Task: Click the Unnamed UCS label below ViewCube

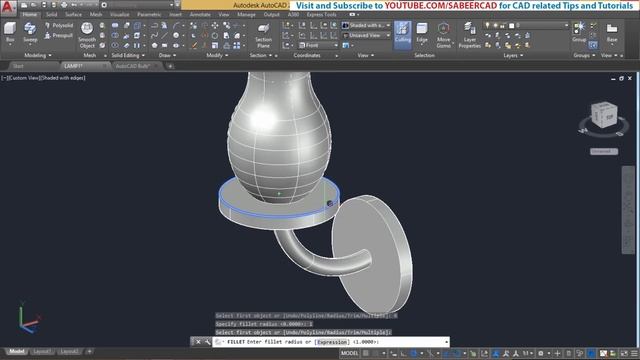Action: (x=604, y=151)
